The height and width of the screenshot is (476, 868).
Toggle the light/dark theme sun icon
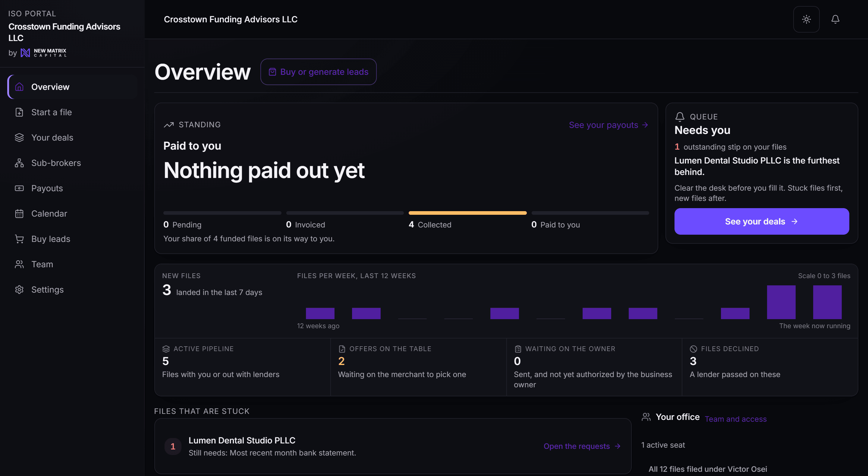coord(806,19)
